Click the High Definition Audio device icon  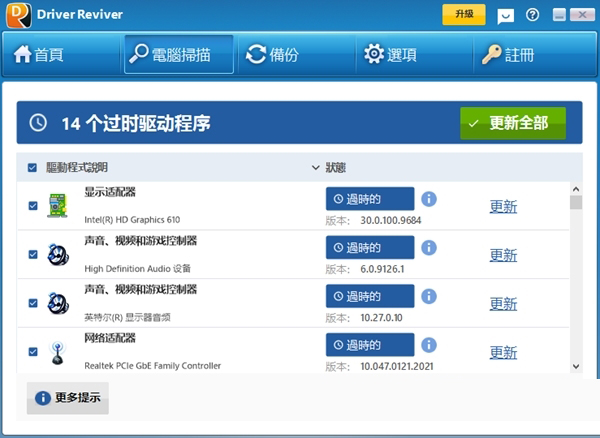(58, 254)
